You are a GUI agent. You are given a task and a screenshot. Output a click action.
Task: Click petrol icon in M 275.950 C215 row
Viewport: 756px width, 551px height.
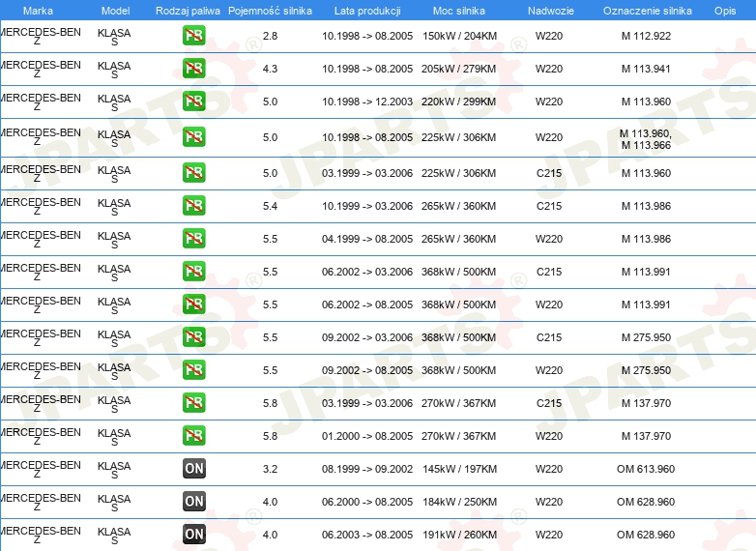pos(193,337)
